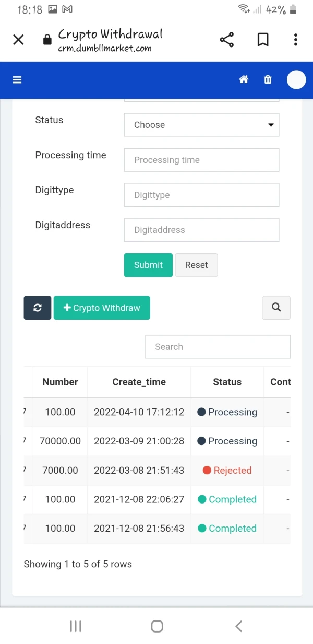Open the Status Choose dropdown
The image size is (313, 644).
point(201,125)
